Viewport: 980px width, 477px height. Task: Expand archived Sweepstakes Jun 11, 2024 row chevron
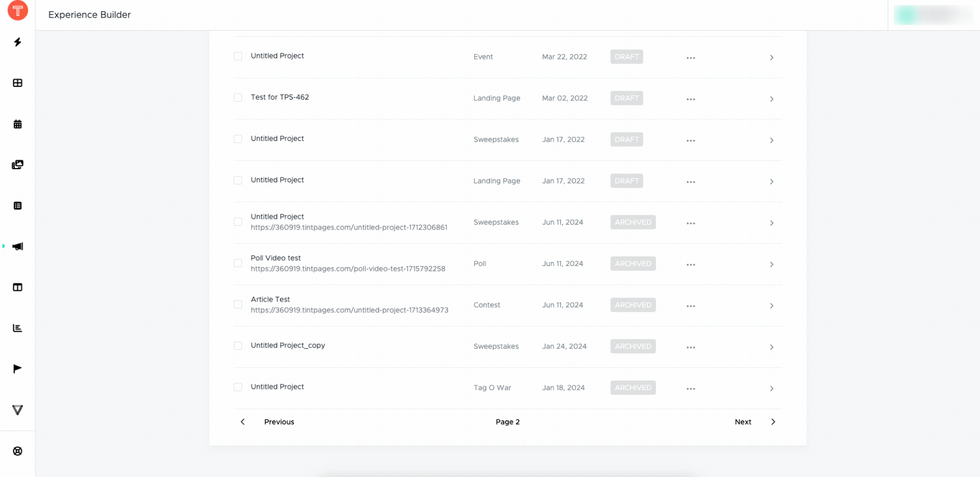point(771,223)
